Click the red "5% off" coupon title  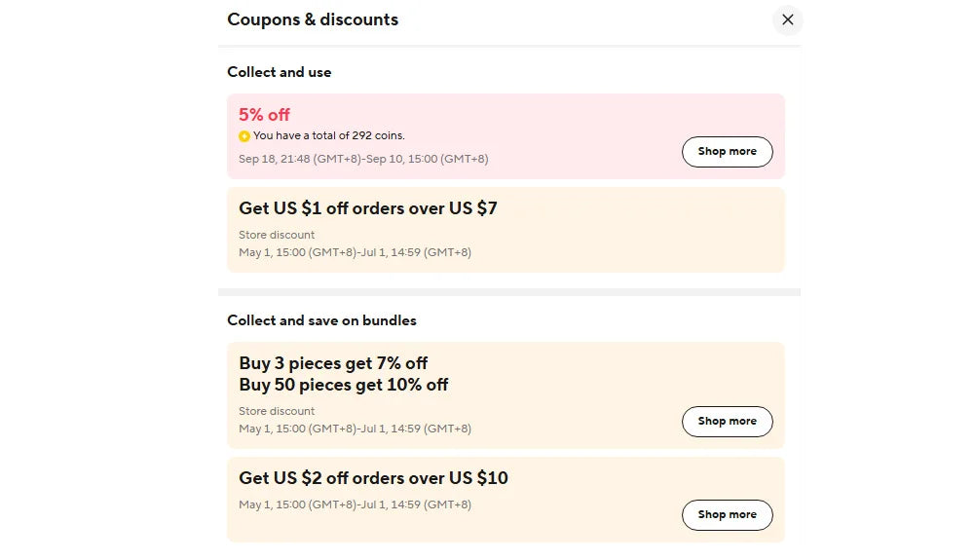pos(264,115)
